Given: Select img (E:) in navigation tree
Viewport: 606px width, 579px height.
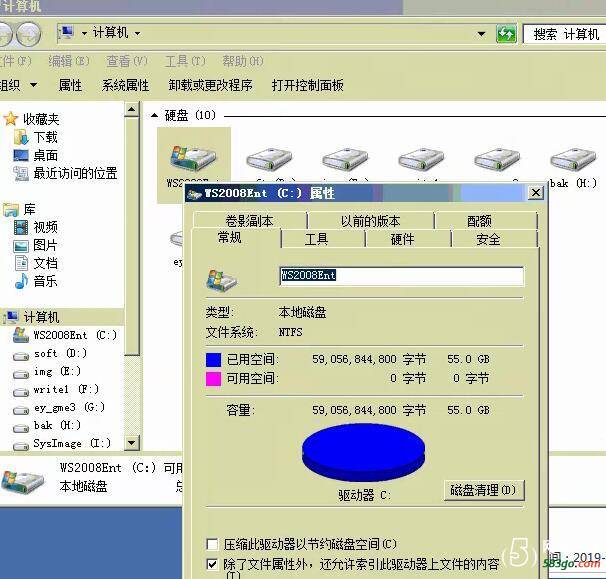Looking at the screenshot, I should click(47, 371).
